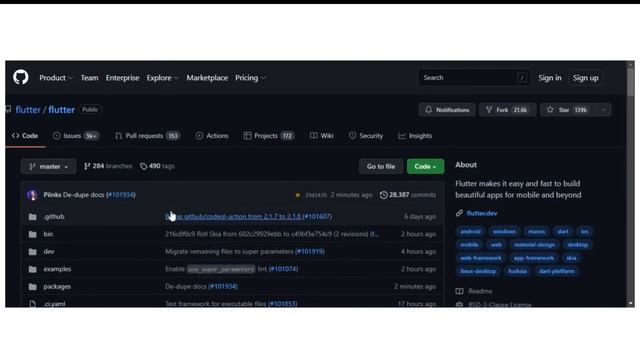Expand the Product menu

point(56,78)
